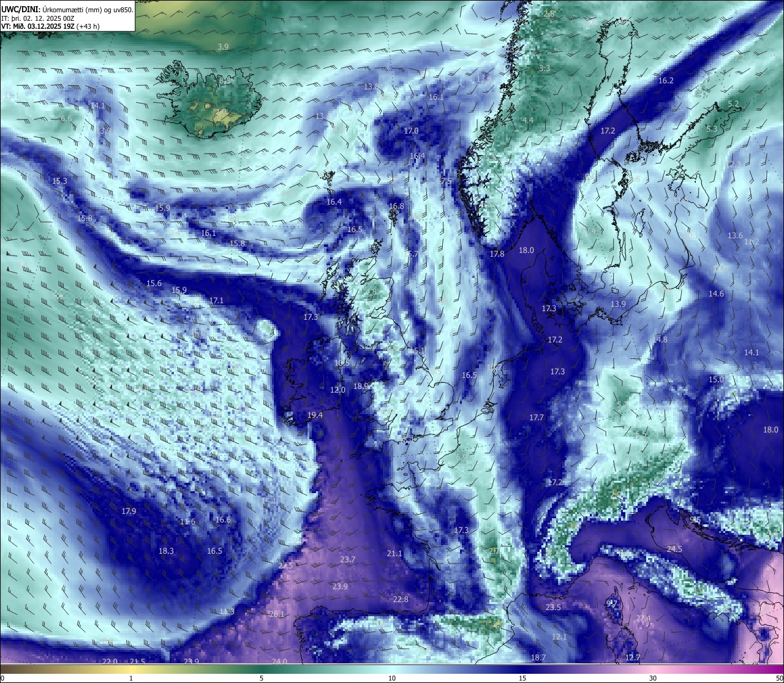Click the 18.9 value label
The width and height of the screenshot is (784, 683).
click(361, 386)
